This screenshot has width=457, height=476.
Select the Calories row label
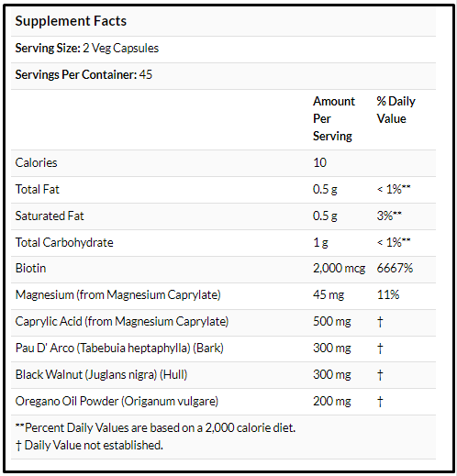coord(36,162)
